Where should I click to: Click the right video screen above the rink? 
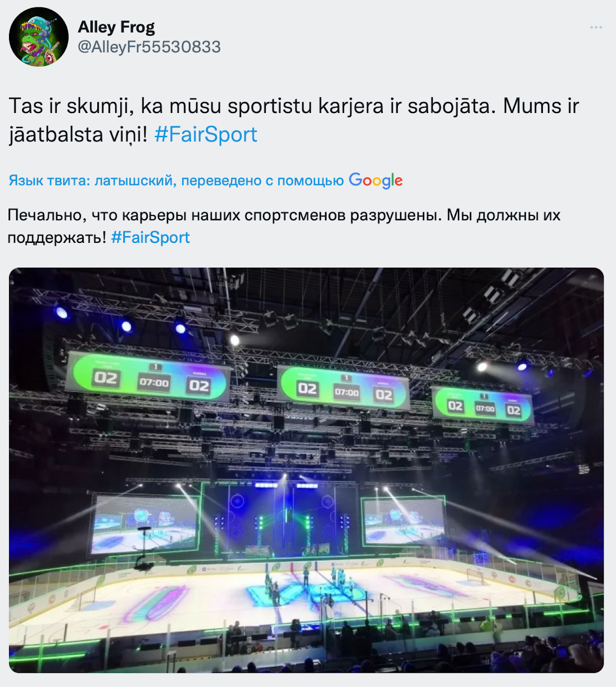[404, 520]
